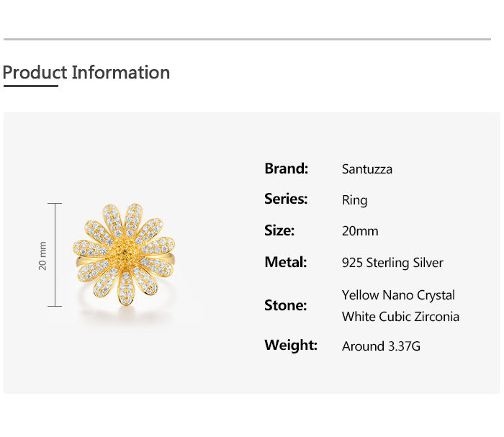Select the Yellow Nano Crystal text
The image size is (504, 437).
[x=398, y=295]
